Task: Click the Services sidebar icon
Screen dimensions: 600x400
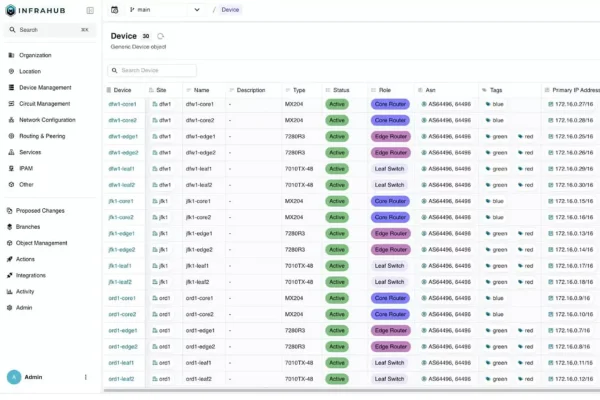Action: [x=11, y=152]
